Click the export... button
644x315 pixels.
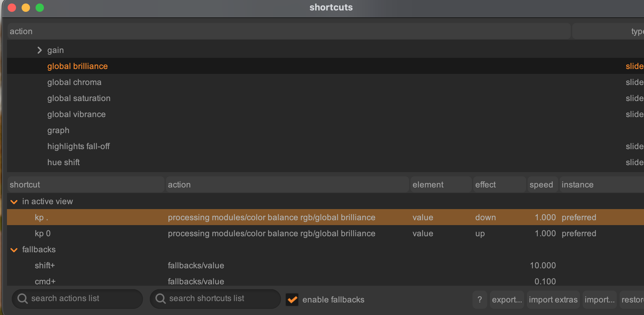pyautogui.click(x=507, y=299)
